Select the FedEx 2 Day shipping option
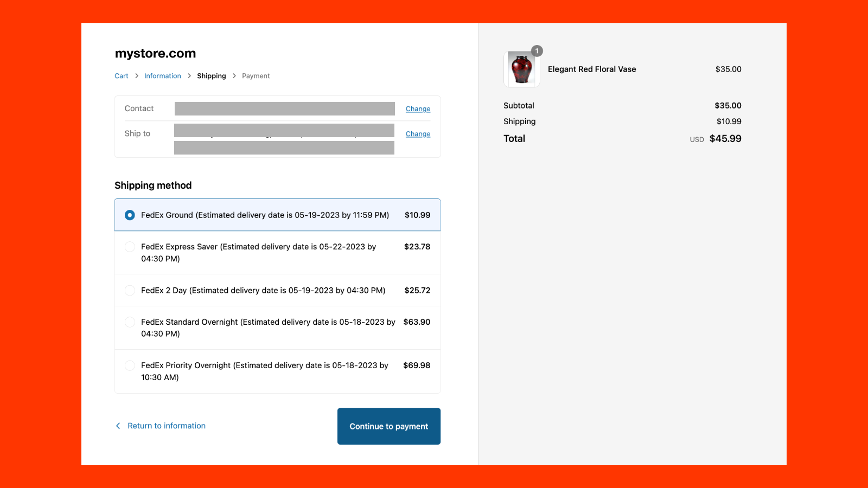Viewport: 868px width, 488px height. click(x=130, y=290)
